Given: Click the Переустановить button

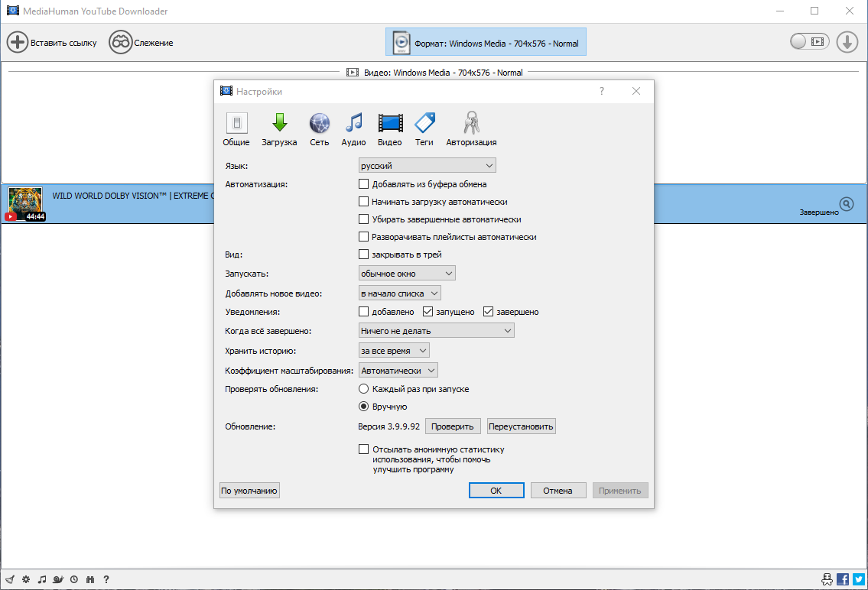Looking at the screenshot, I should tap(521, 426).
